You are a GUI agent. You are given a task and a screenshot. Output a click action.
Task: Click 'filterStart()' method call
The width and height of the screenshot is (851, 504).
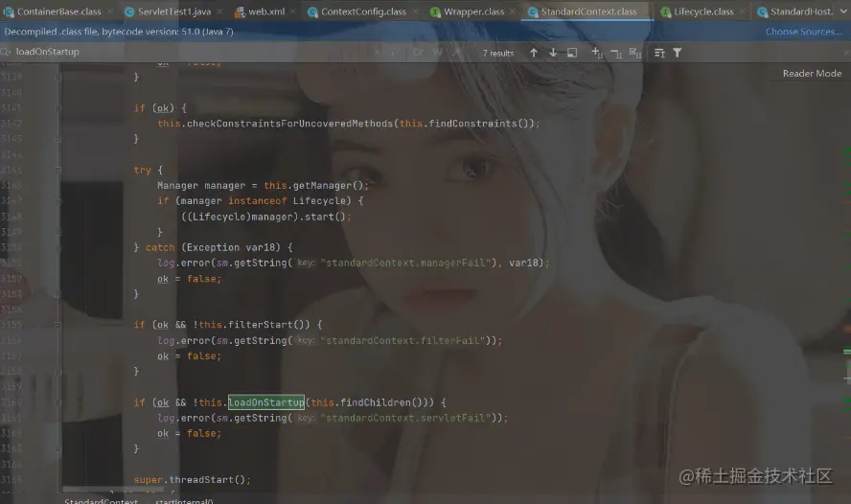(269, 325)
